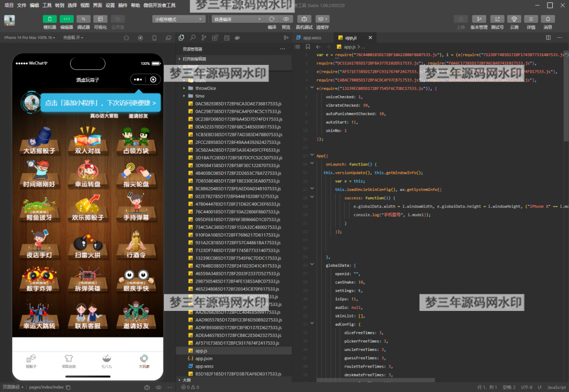
Task: Click the 添加小程序 blue tip banner
Action: (101, 103)
